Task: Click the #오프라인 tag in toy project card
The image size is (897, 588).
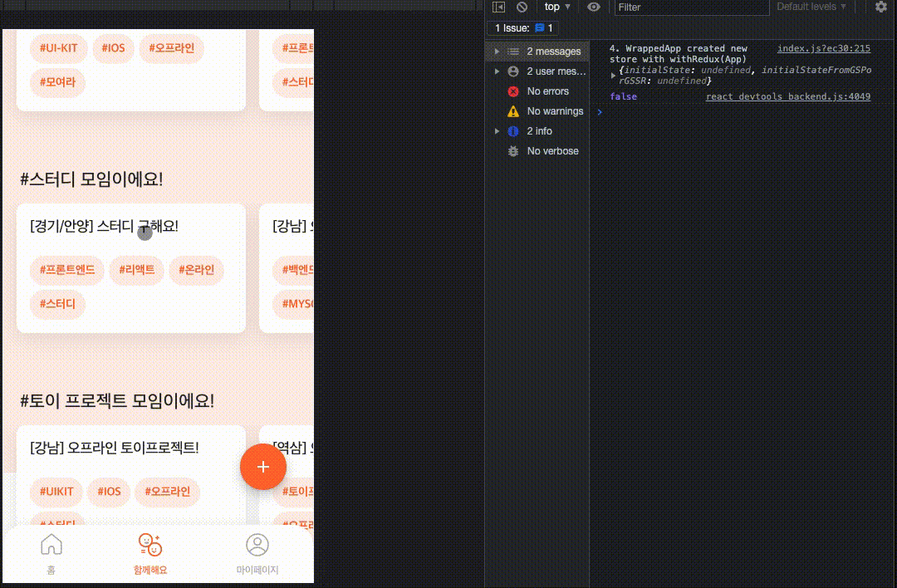Action: [167, 492]
